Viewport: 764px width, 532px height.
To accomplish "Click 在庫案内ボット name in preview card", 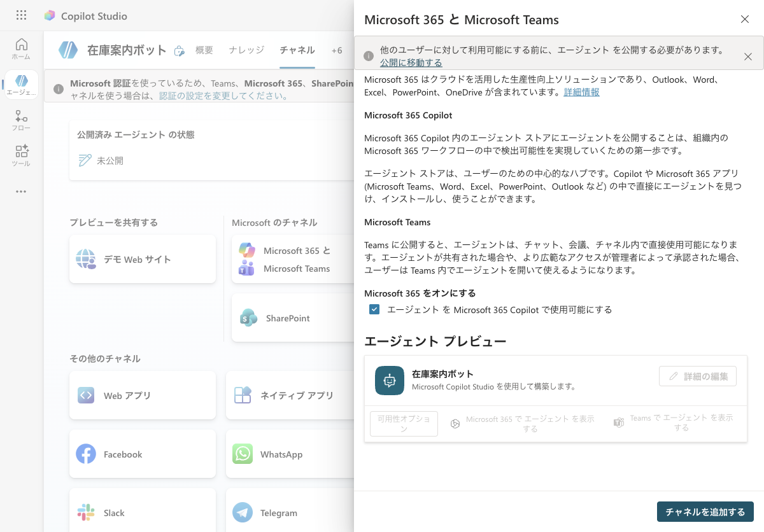I will click(x=442, y=374).
